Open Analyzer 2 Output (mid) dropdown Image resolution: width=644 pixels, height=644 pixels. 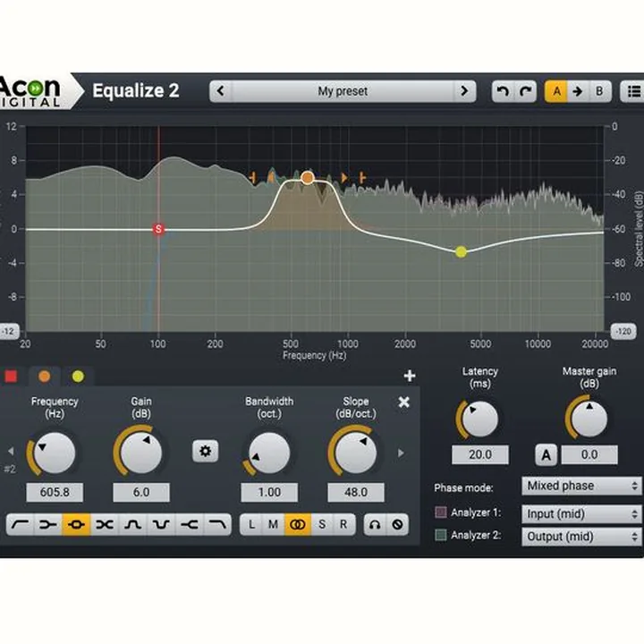pos(581,537)
